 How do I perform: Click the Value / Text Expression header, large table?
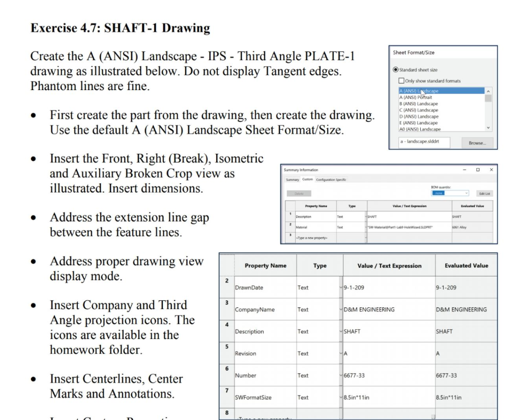point(389,265)
